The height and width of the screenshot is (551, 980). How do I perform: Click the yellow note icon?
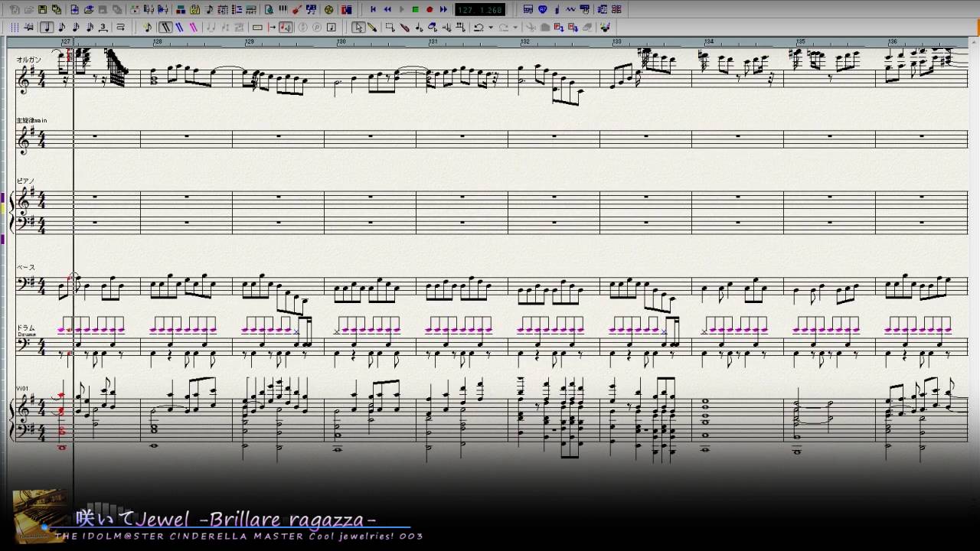[x=148, y=28]
